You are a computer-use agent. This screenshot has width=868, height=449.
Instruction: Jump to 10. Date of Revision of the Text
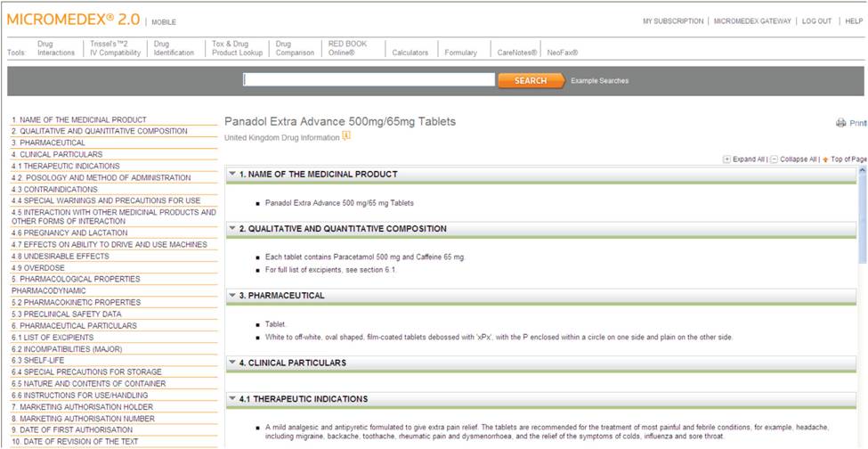point(75,442)
